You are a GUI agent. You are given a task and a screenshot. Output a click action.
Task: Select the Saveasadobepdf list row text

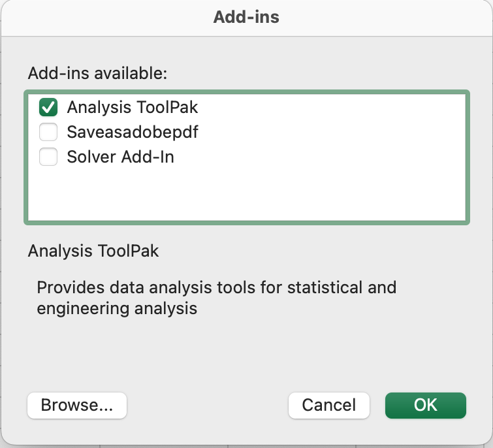click(133, 132)
